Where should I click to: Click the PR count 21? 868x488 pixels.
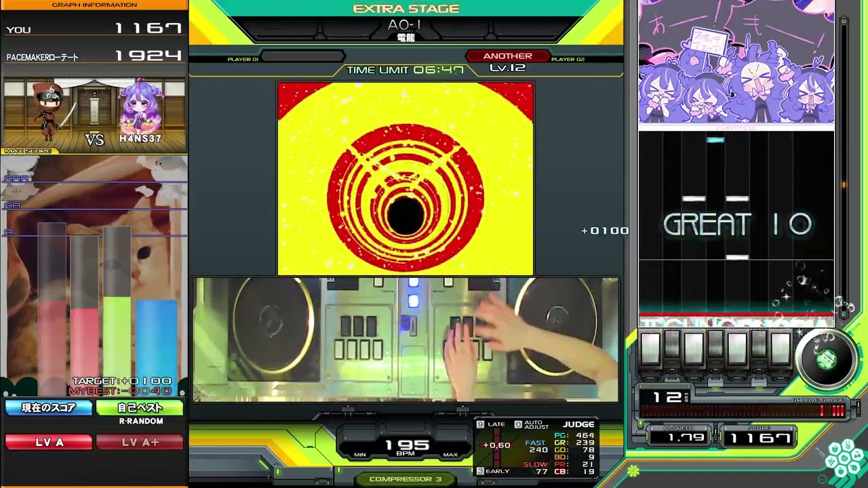(588, 464)
